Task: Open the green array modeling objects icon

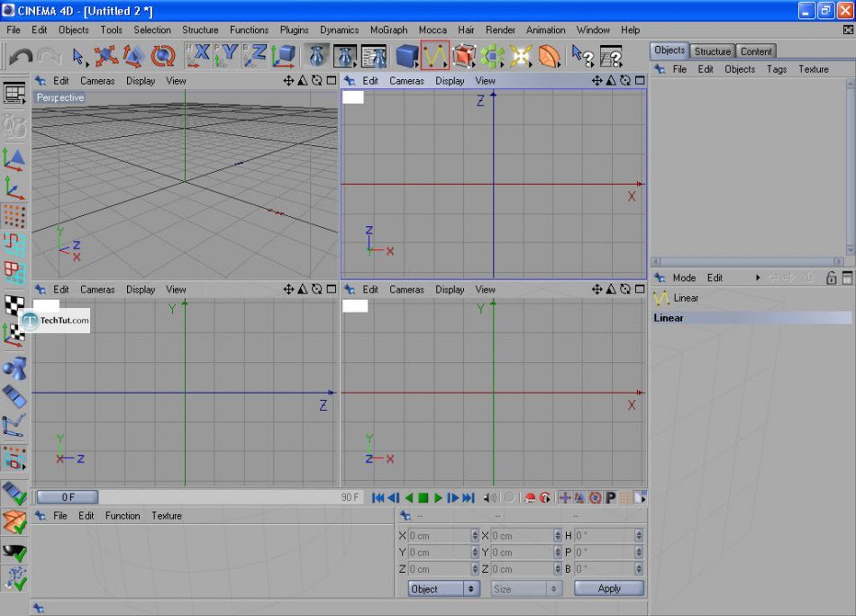Action: 492,56
